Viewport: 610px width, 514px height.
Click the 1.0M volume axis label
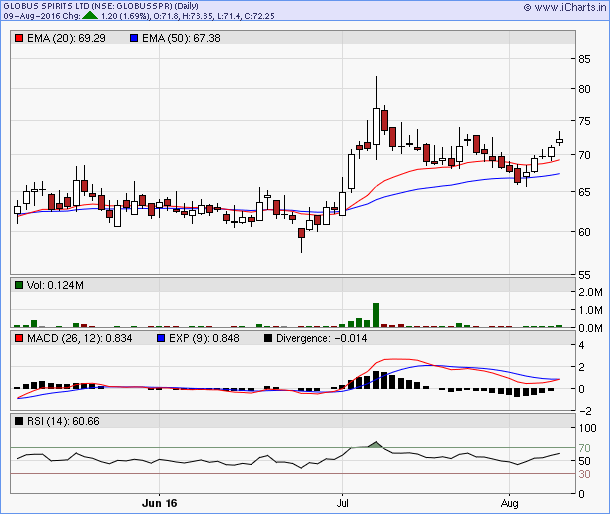591,310
